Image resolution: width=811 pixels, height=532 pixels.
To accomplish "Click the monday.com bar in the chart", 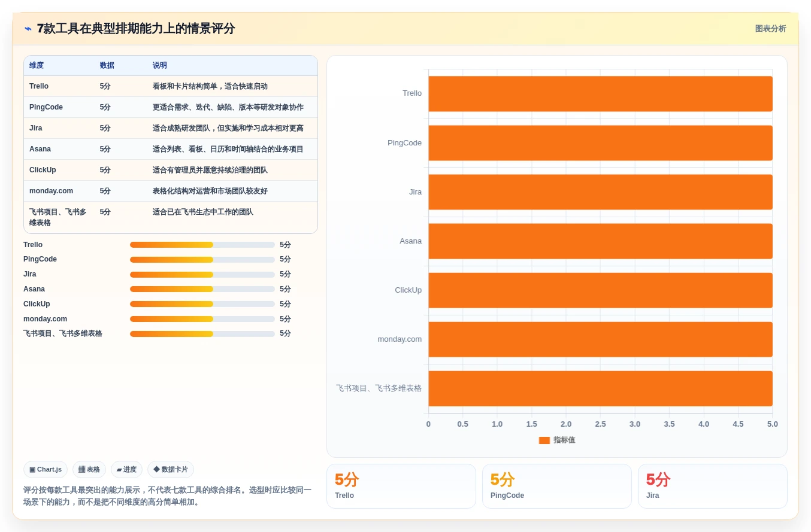I will point(600,339).
